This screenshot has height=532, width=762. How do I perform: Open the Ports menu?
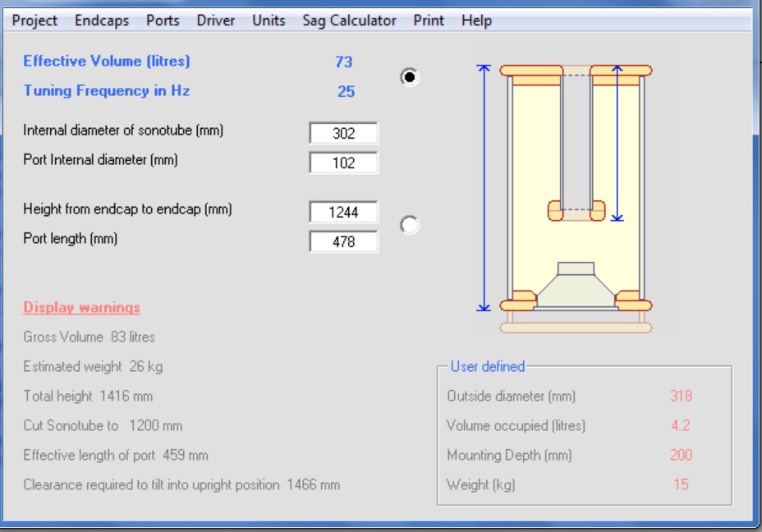(163, 21)
